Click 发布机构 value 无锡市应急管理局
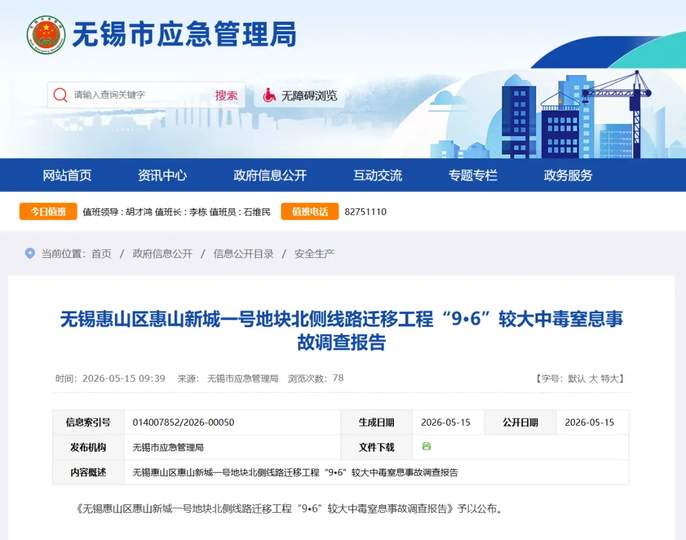This screenshot has width=686, height=540. 168,447
